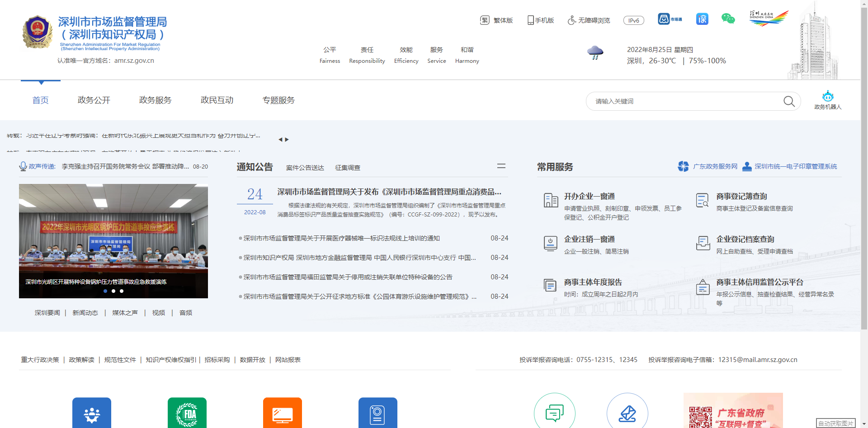868x428 pixels.
Task: Open the blue square app icon in header
Action: [702, 19]
